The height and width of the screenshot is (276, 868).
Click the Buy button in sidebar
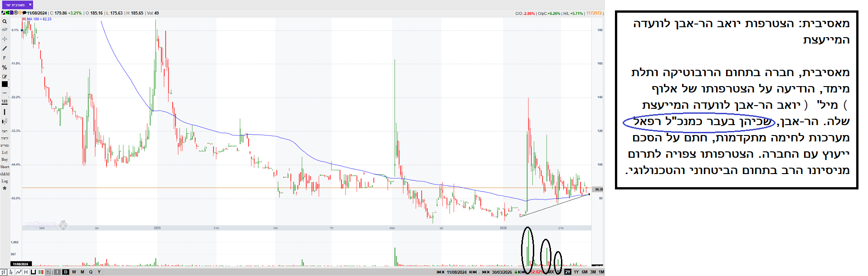5,160
